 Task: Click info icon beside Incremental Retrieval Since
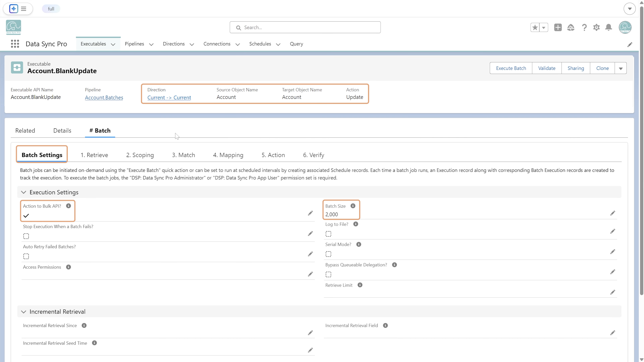(x=84, y=325)
